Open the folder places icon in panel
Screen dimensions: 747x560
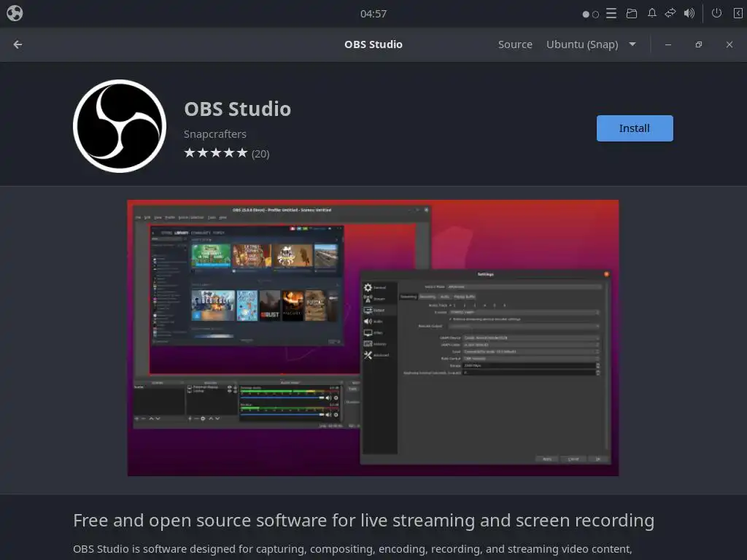click(x=632, y=13)
